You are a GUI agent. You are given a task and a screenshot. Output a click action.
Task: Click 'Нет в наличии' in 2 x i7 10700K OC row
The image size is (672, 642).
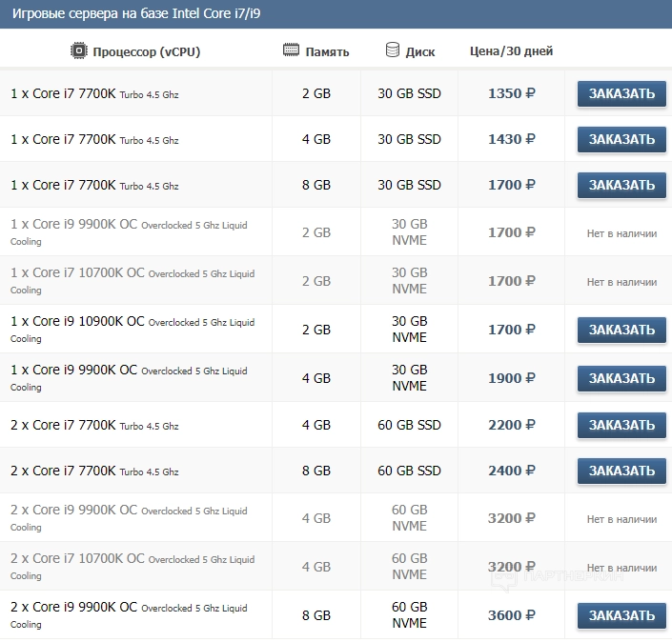pyautogui.click(x=621, y=568)
